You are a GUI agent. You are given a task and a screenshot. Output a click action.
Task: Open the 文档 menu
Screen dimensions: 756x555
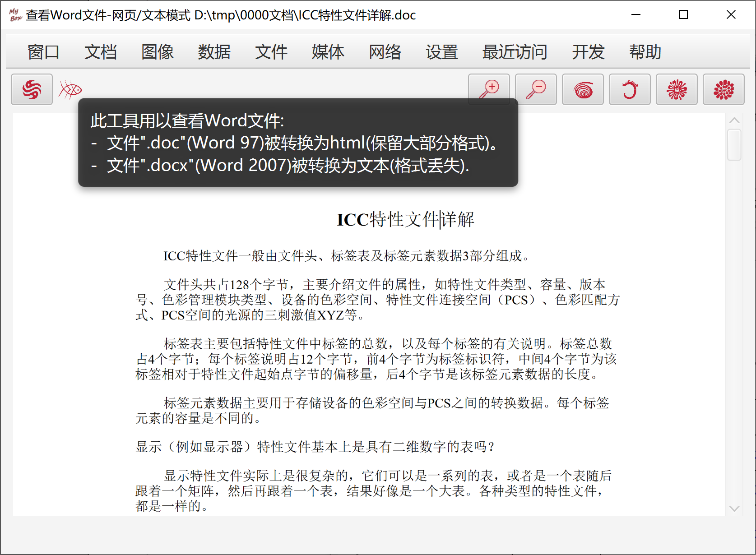100,52
